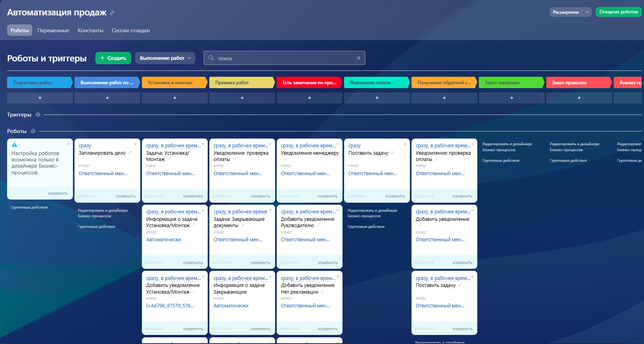
Task: Switch to the Переменные tab
Action: [x=53, y=30]
